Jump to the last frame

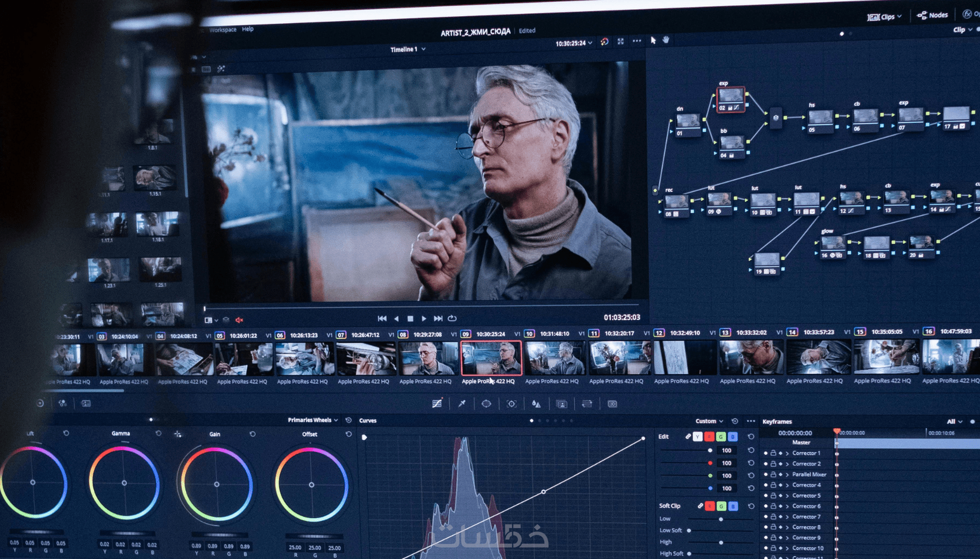438,319
